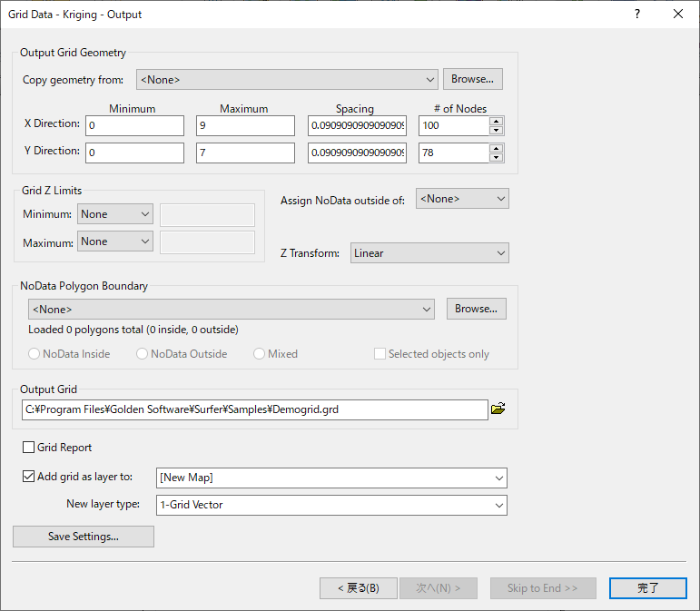The height and width of the screenshot is (611, 700).
Task: Open New layer type dropdown
Action: 331,505
